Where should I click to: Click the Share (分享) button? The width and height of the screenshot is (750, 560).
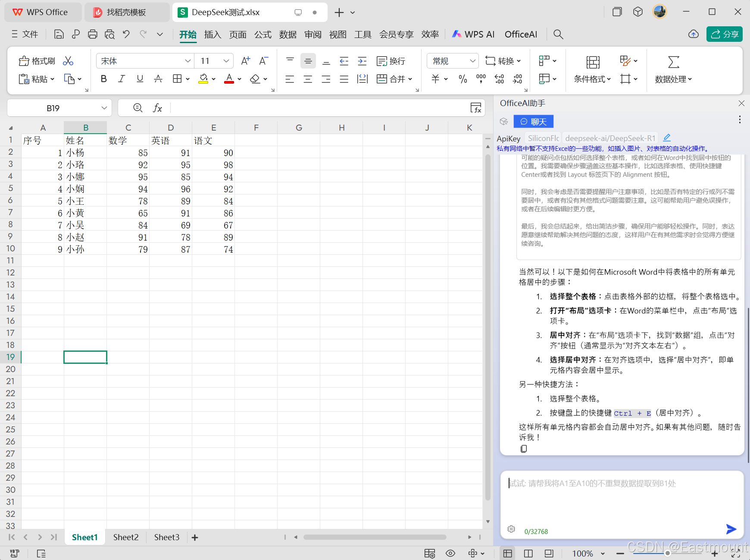(x=725, y=34)
